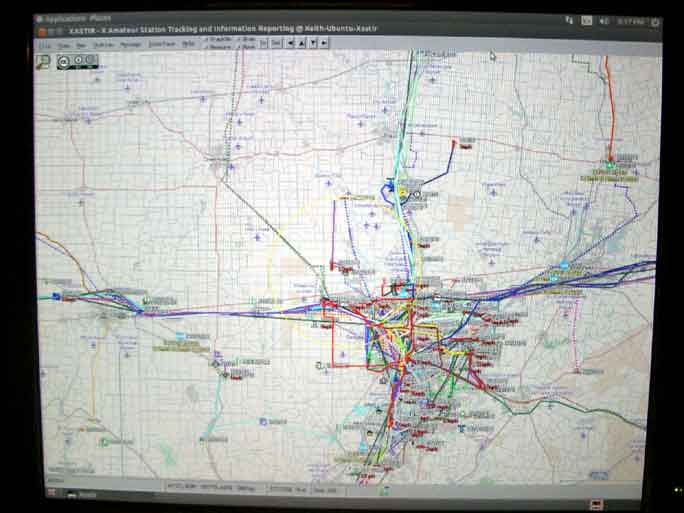The height and width of the screenshot is (513, 684).
Task: Click the In zoom button
Action: click(263, 44)
